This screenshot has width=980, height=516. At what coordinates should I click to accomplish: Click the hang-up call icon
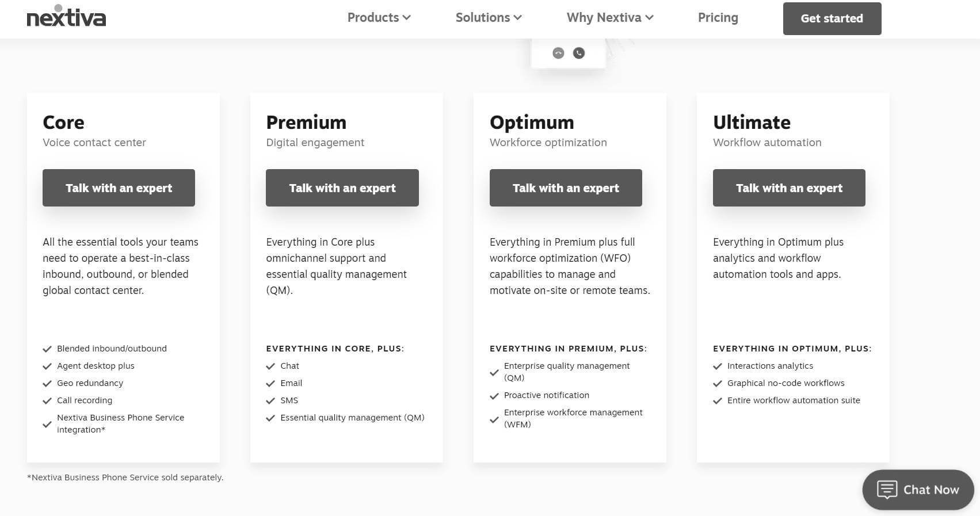(558, 53)
